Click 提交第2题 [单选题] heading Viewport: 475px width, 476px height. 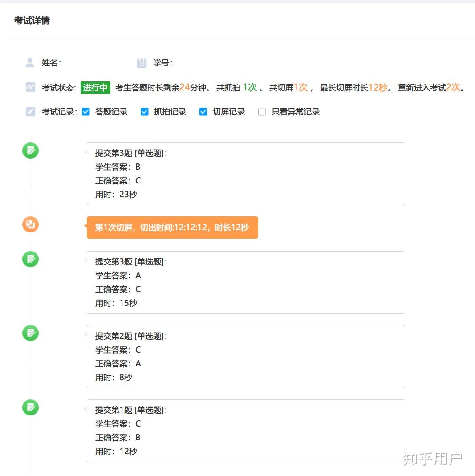click(131, 336)
